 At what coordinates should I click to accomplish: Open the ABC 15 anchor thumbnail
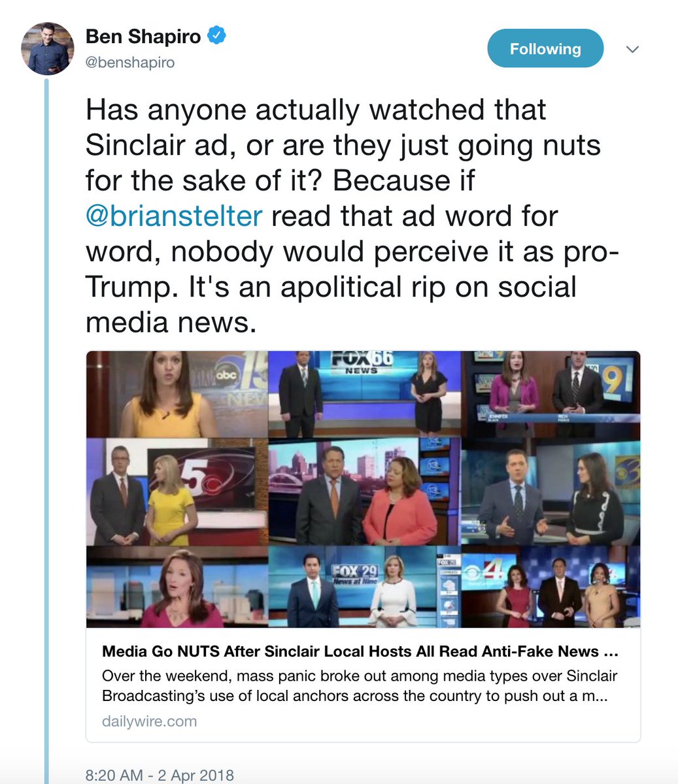click(x=177, y=395)
